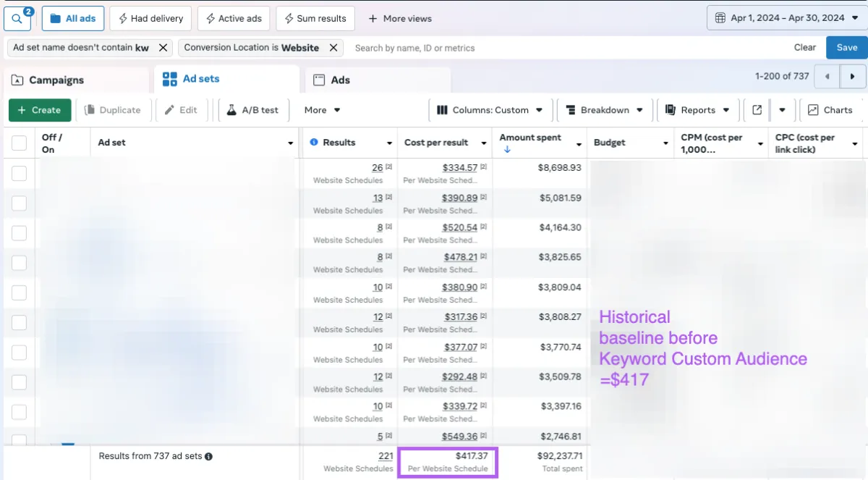Add a view with More views
This screenshot has width=868, height=480.
400,18
